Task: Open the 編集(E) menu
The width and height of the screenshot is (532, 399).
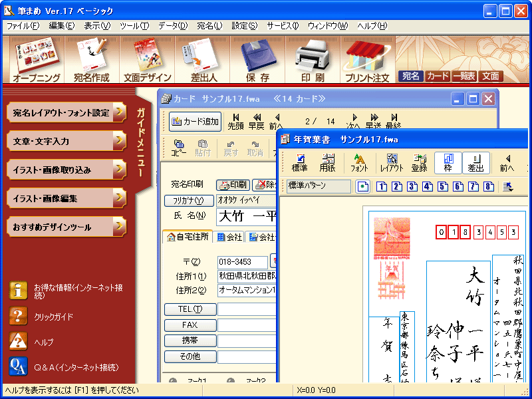Action: tap(61, 26)
